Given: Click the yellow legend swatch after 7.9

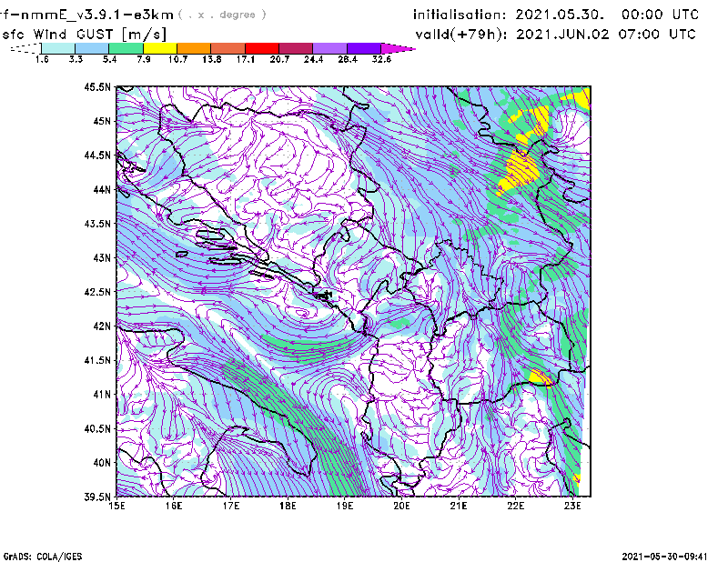Looking at the screenshot, I should 160,48.
